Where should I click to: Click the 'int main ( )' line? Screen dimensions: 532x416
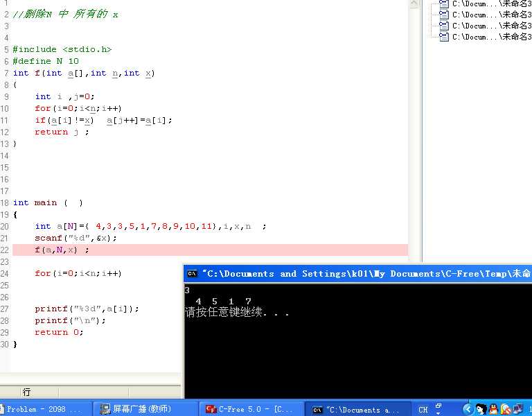click(x=48, y=202)
